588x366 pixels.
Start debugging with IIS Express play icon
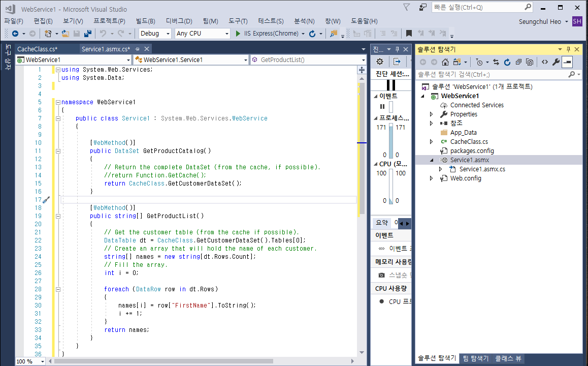(238, 34)
